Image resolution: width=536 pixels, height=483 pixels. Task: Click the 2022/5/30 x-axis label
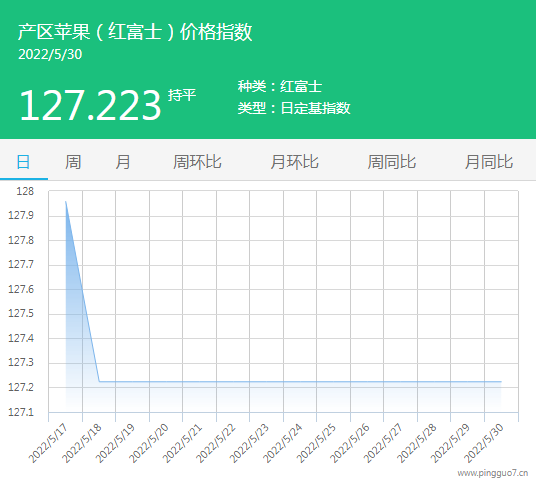[484, 443]
